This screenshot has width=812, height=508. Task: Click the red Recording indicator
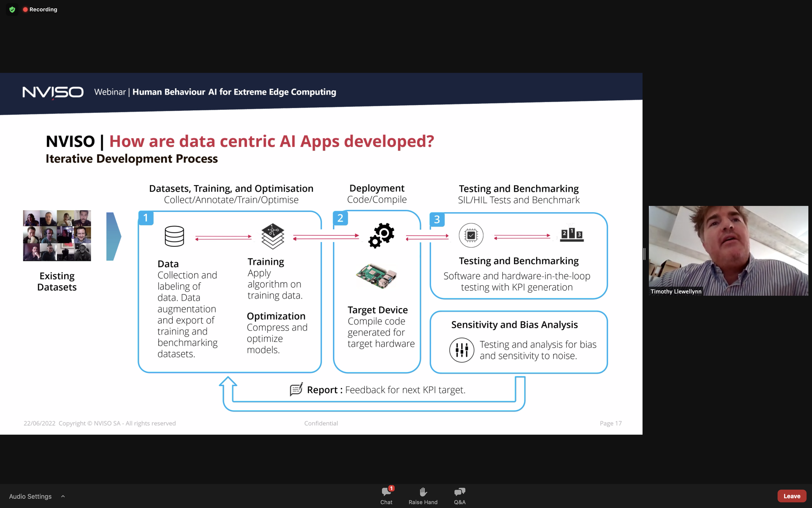pos(40,9)
